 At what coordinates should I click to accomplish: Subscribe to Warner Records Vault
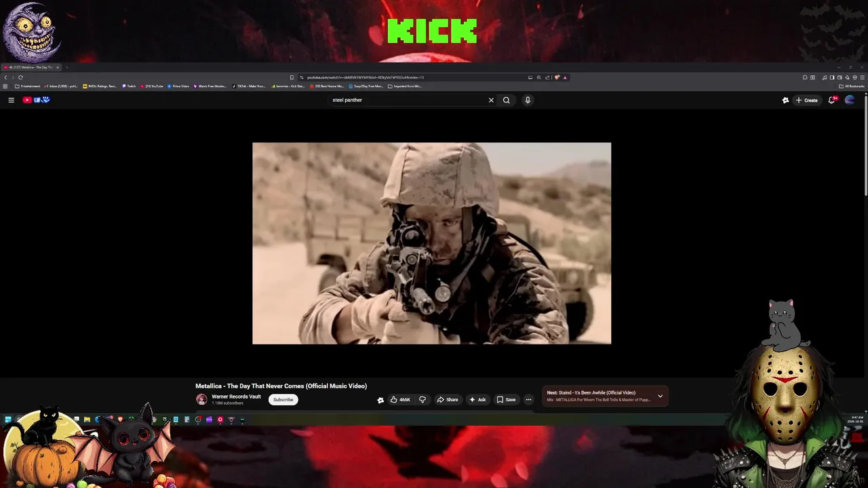tap(283, 399)
